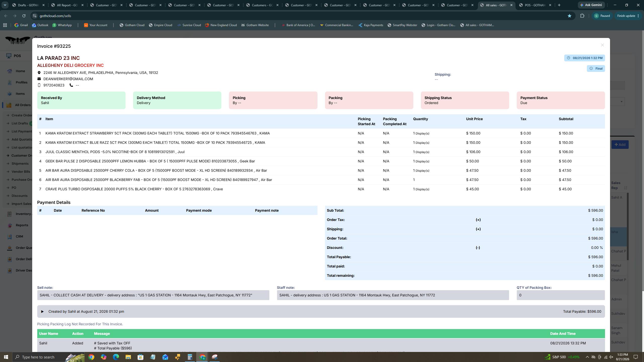This screenshot has height=362, width=644.
Task: Click the browser reload icon
Action: coord(24,16)
